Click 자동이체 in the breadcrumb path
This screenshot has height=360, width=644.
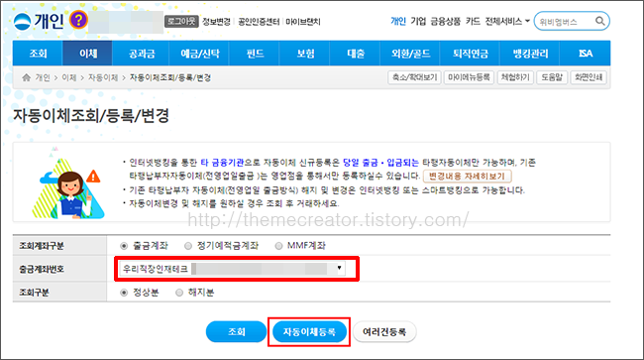[103, 77]
